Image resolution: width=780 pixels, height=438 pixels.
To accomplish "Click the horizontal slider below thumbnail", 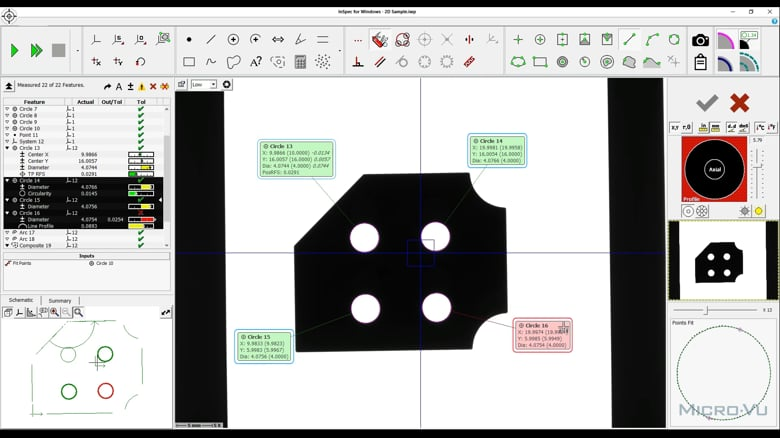I will click(x=715, y=310).
